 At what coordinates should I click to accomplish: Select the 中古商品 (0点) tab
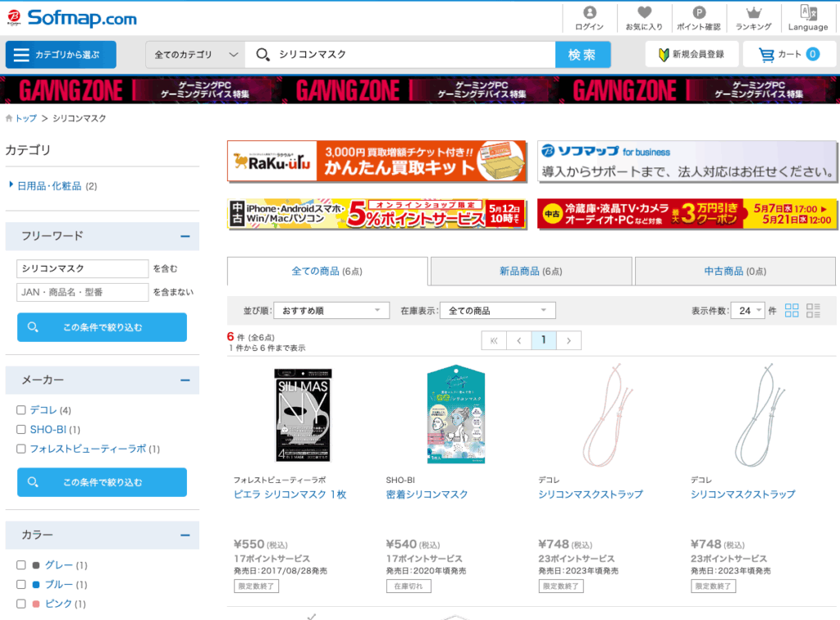click(x=735, y=271)
